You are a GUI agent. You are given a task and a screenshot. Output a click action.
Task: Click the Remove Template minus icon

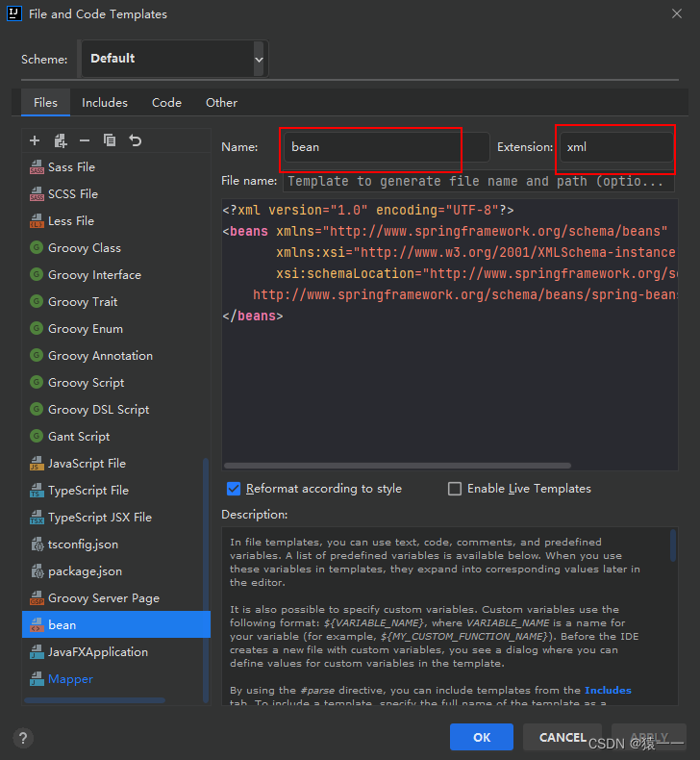pos(85,141)
